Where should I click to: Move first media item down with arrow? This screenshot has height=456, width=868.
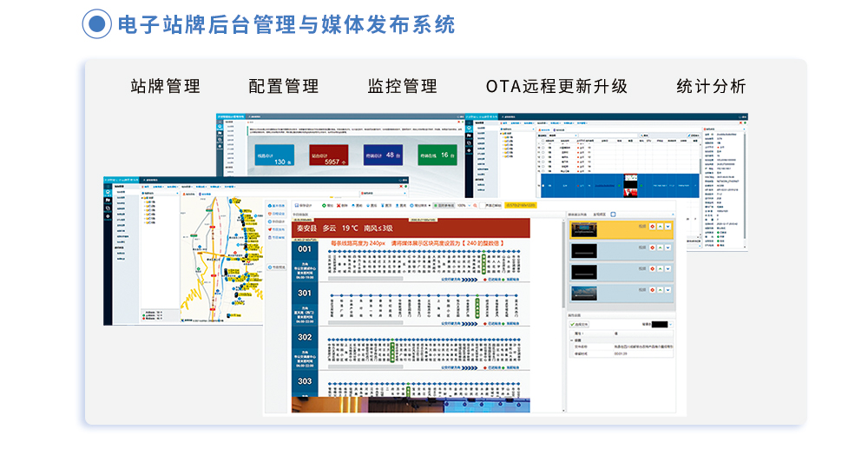667,226
